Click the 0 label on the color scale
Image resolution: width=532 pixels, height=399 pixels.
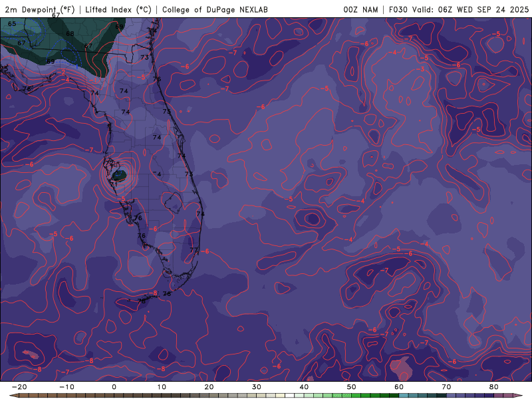[114, 387]
